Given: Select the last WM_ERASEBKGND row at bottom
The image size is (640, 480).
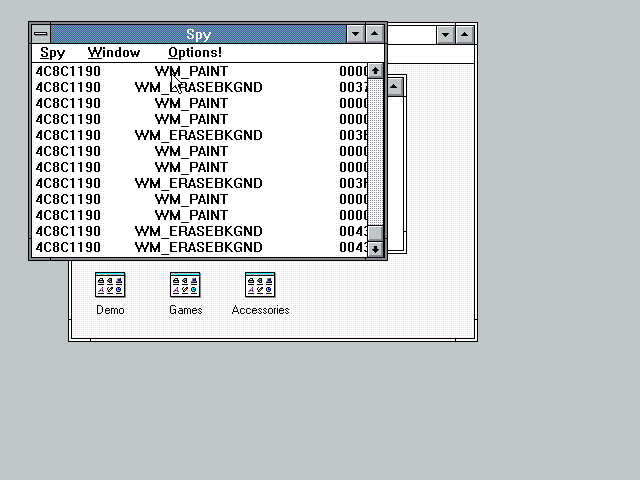Looking at the screenshot, I should [x=198, y=247].
